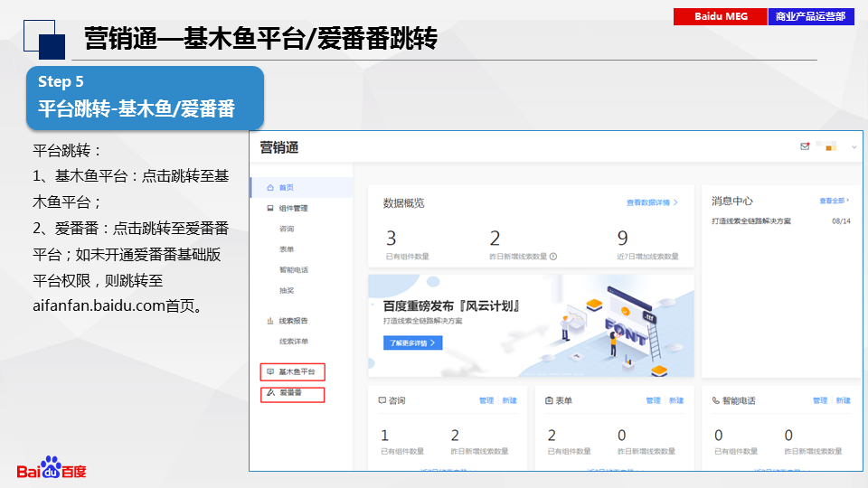Click info icon beside 昨日新增线索数量
Image resolution: width=868 pixels, height=488 pixels.
pos(553,256)
